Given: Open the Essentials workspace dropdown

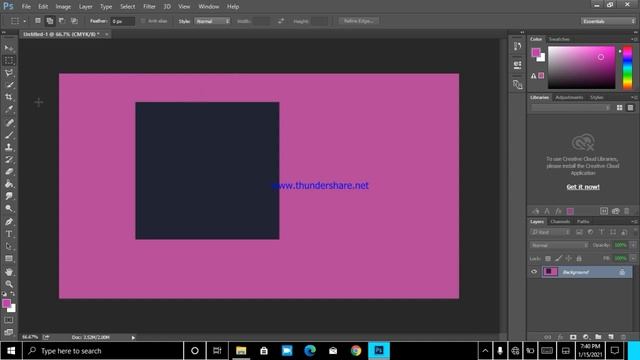Looking at the screenshot, I should pos(608,21).
